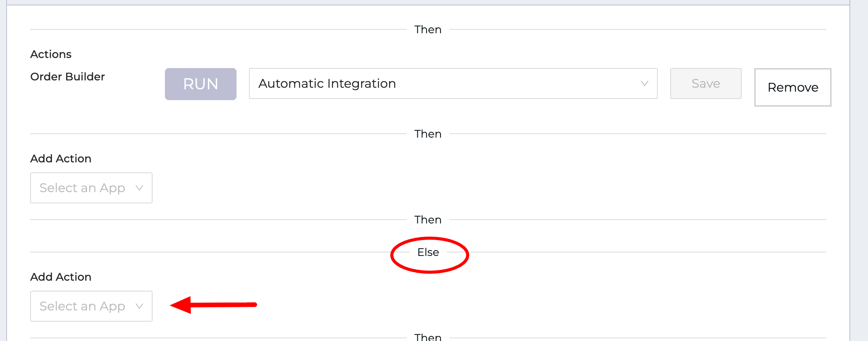Click the Then label below Order Builder row

[428, 134]
